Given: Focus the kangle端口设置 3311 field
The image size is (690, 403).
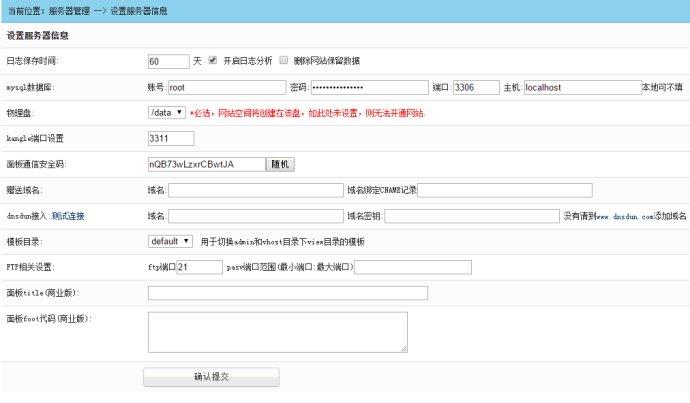Looking at the screenshot, I should point(171,139).
